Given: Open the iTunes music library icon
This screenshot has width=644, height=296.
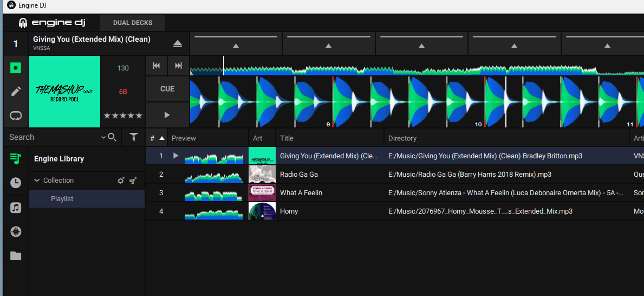Looking at the screenshot, I should coord(16,208).
